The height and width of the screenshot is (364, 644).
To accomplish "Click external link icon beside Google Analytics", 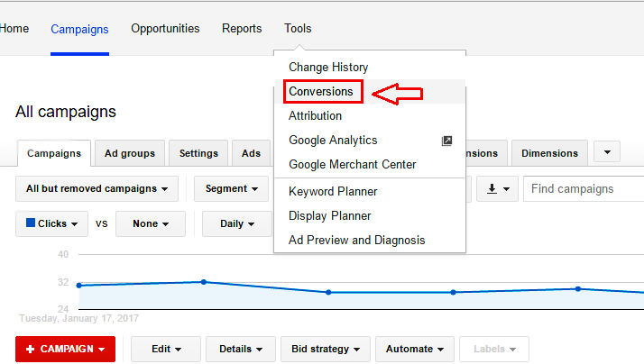I will pos(446,141).
